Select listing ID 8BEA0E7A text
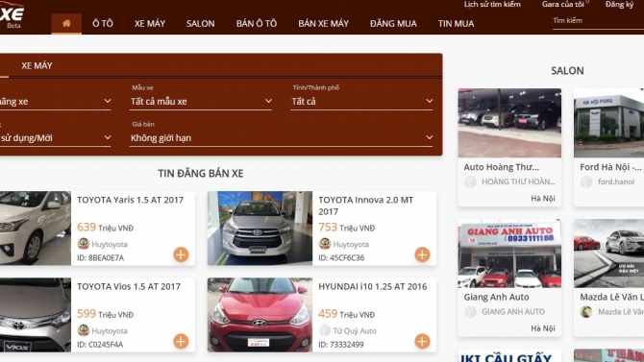 pos(100,257)
